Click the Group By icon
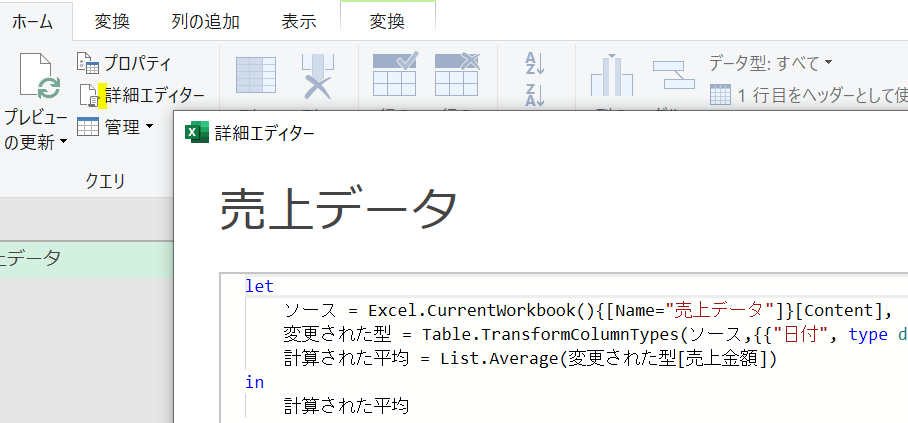 click(x=673, y=76)
